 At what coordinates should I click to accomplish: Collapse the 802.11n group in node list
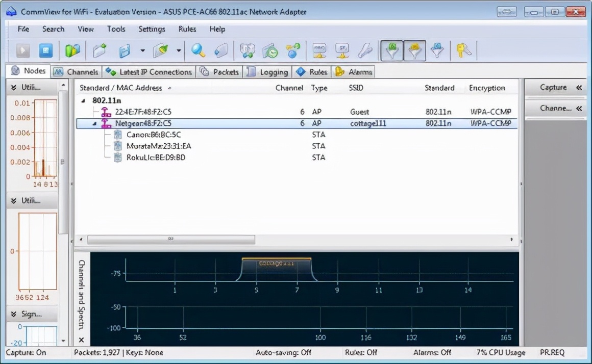click(84, 100)
